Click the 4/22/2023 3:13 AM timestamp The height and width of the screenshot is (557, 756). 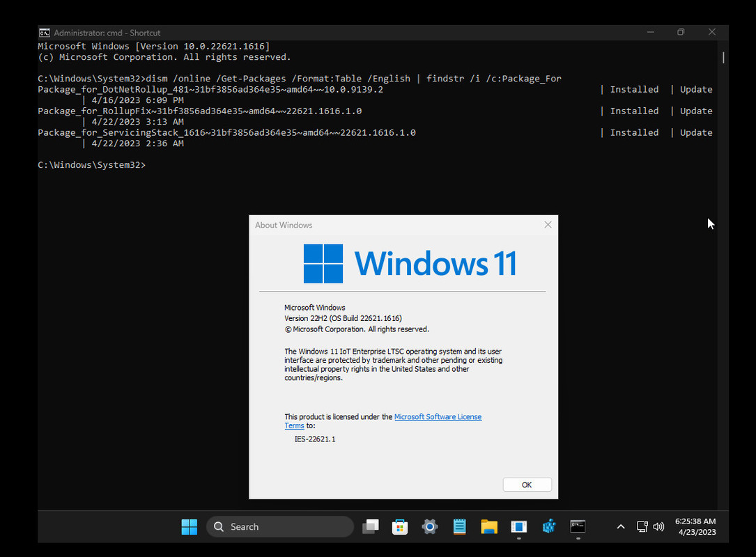[x=137, y=122]
